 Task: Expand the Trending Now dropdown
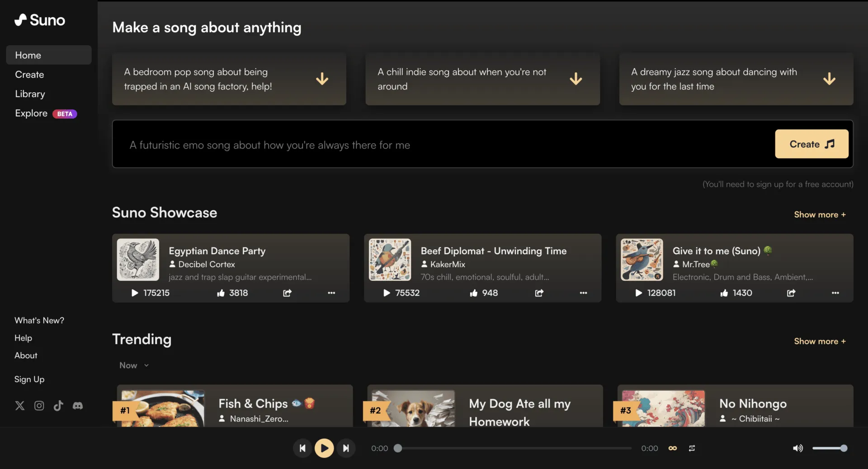(134, 365)
